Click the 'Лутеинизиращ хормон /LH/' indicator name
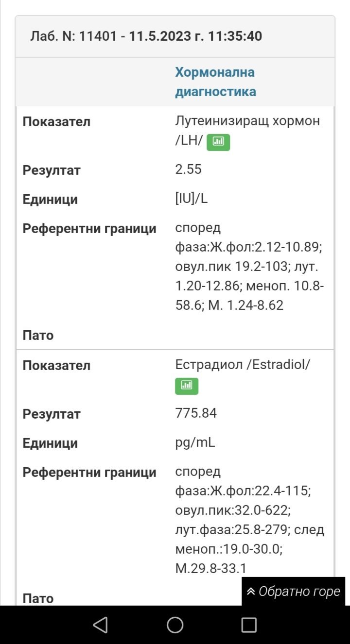 (x=247, y=121)
